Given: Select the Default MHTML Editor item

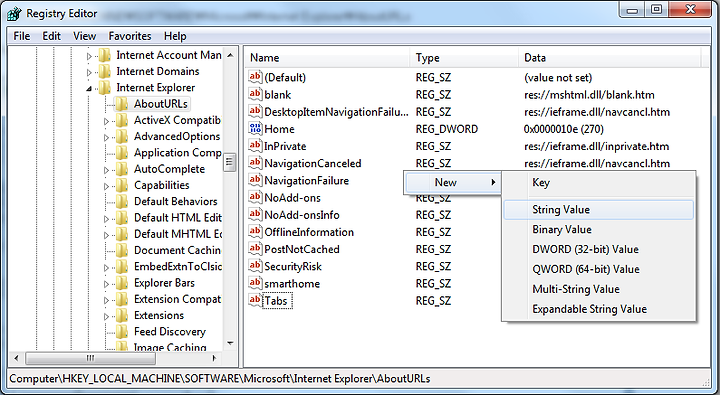Looking at the screenshot, I should (178, 234).
